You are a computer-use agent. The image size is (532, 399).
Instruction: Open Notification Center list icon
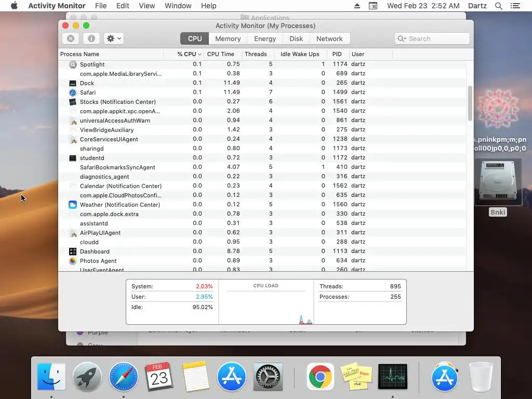point(515,6)
